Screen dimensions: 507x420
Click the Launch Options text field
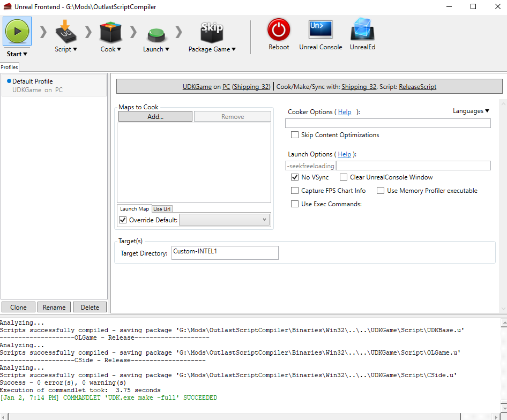tap(413, 166)
